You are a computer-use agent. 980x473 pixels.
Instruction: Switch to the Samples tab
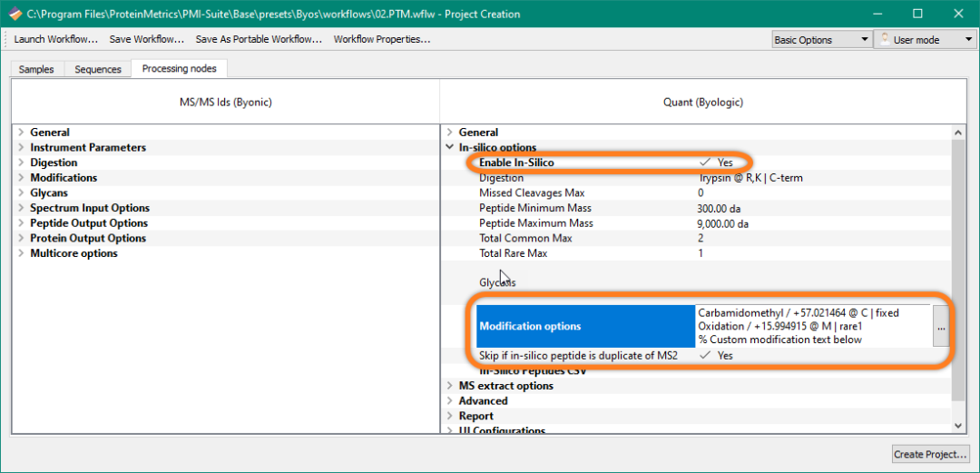point(36,69)
